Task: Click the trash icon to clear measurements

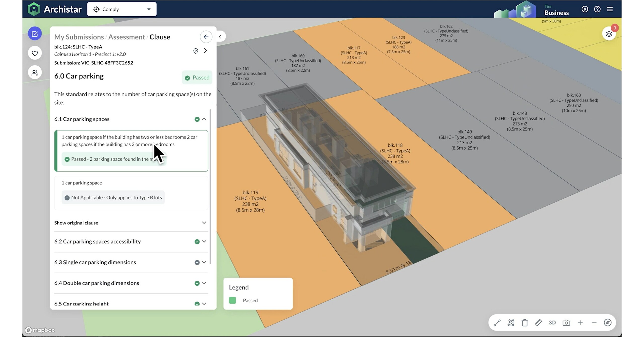Action: (525, 323)
